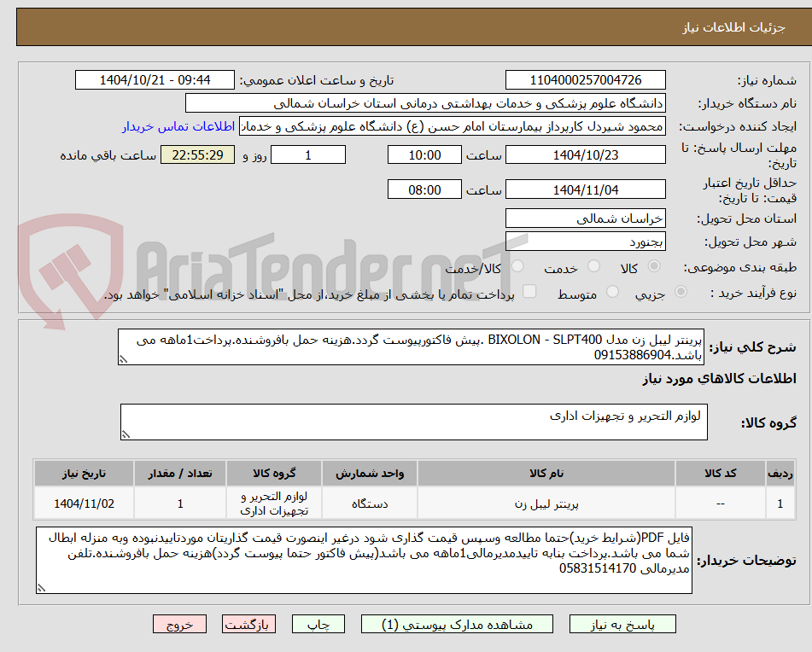The width and height of the screenshot is (812, 652).
Task: Select the خدمت radio button
Action: 593,266
